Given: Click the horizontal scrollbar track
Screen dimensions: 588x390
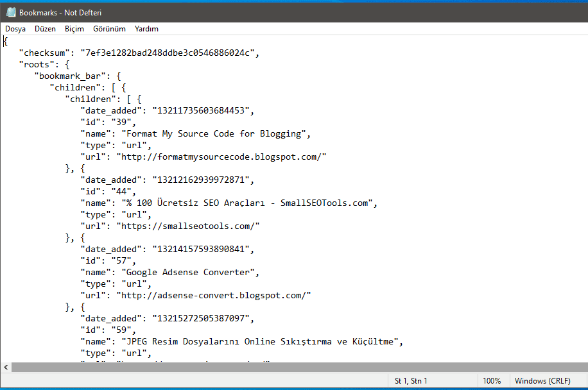Looking at the screenshot, I should point(299,367).
